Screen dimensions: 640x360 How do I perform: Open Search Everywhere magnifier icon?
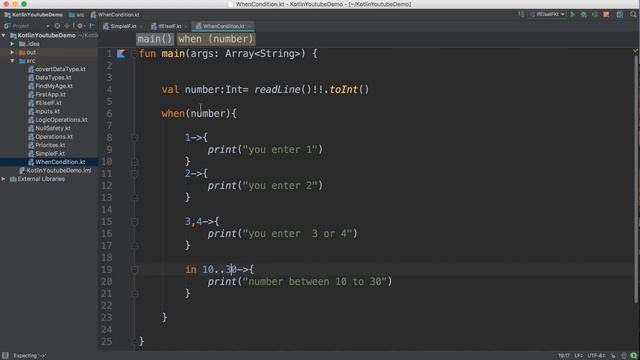click(x=633, y=14)
